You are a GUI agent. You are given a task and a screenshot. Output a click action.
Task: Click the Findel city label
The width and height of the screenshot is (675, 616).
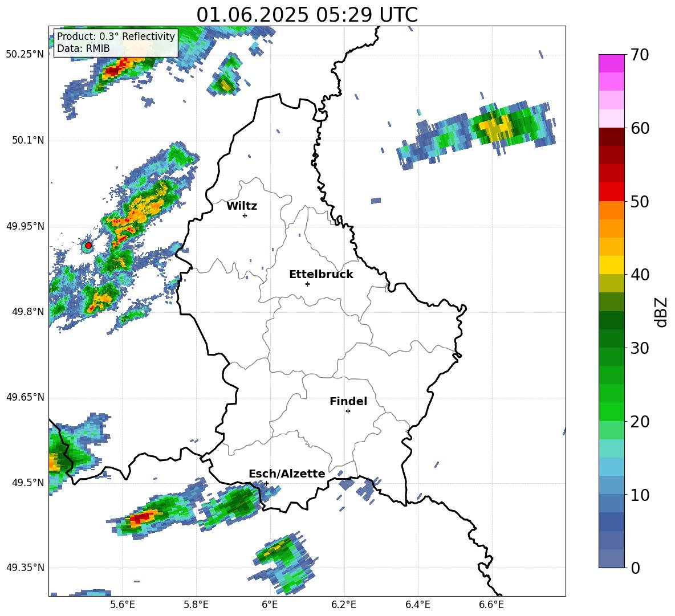pos(348,401)
